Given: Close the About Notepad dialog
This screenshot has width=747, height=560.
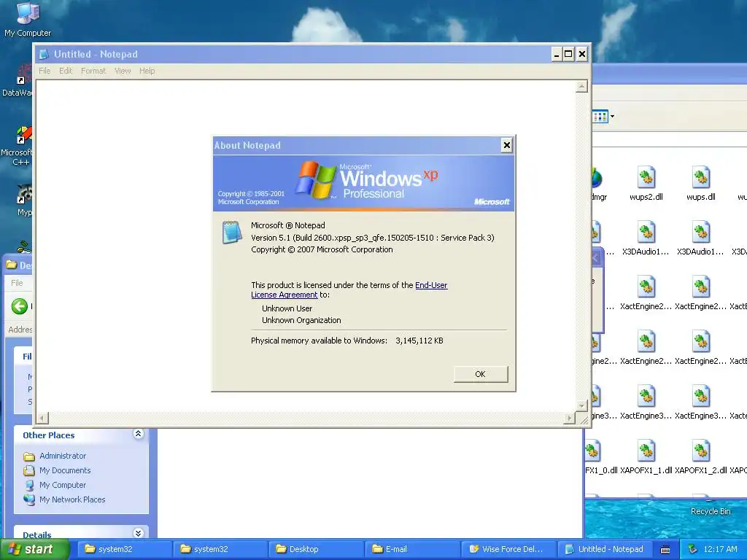Looking at the screenshot, I should 507,145.
